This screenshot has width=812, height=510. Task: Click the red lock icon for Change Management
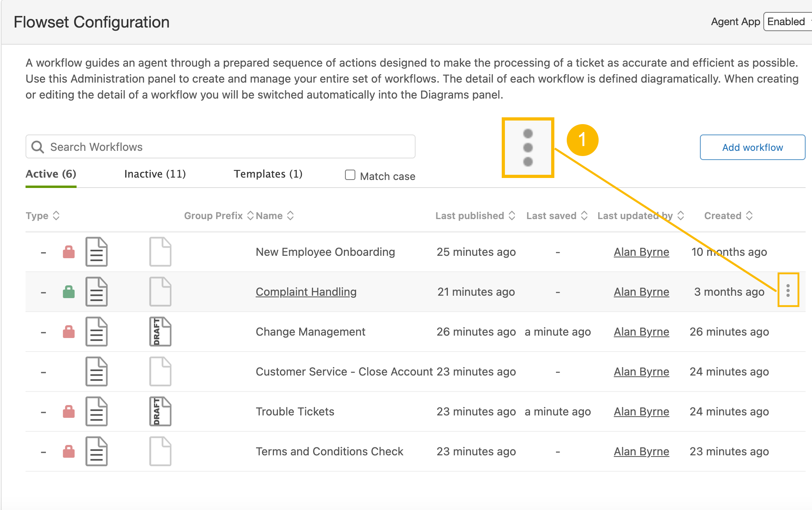click(69, 332)
